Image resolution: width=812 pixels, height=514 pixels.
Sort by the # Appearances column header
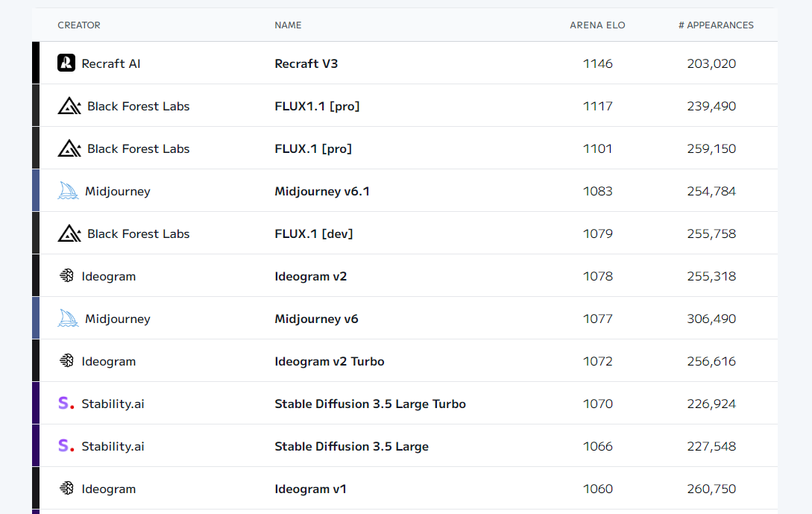click(716, 25)
